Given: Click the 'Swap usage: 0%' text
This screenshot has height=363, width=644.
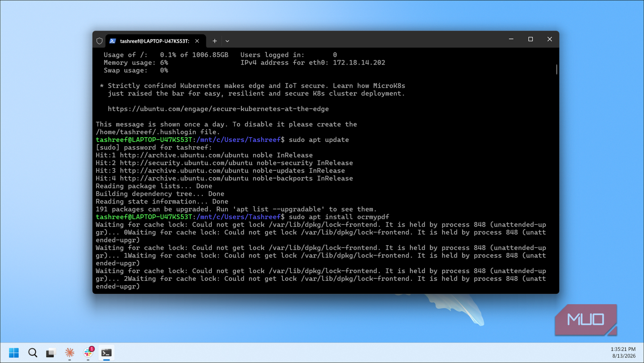Looking at the screenshot, I should tap(136, 71).
